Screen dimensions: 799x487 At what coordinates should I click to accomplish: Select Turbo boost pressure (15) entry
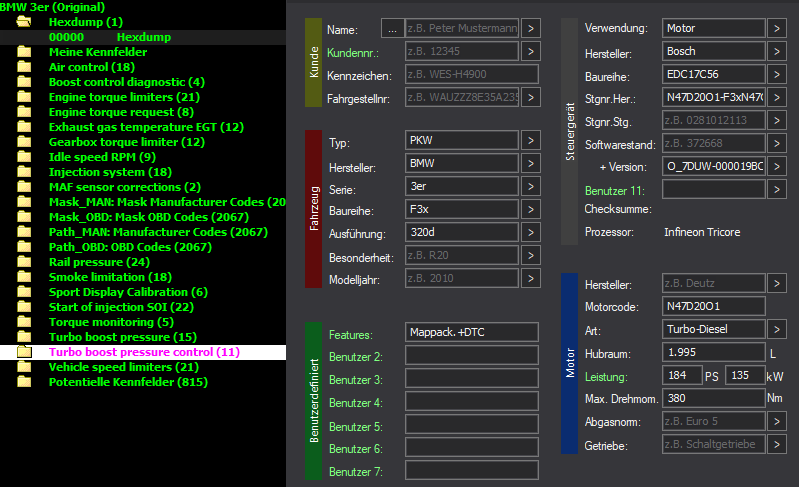pyautogui.click(x=123, y=337)
